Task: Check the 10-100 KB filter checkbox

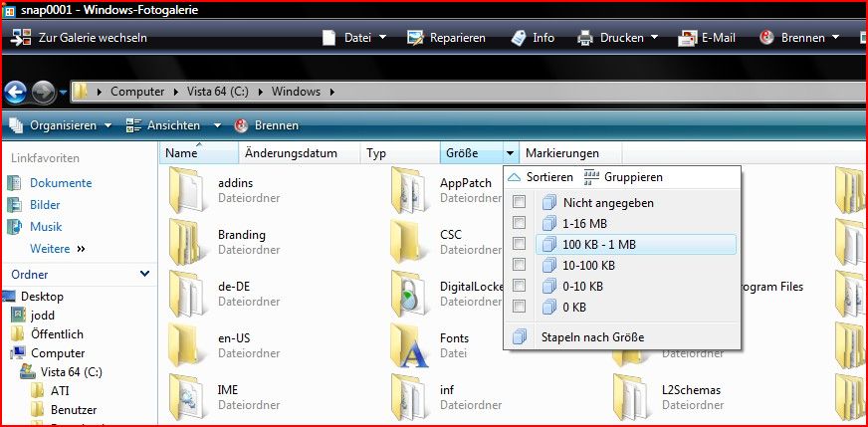Action: click(x=519, y=264)
